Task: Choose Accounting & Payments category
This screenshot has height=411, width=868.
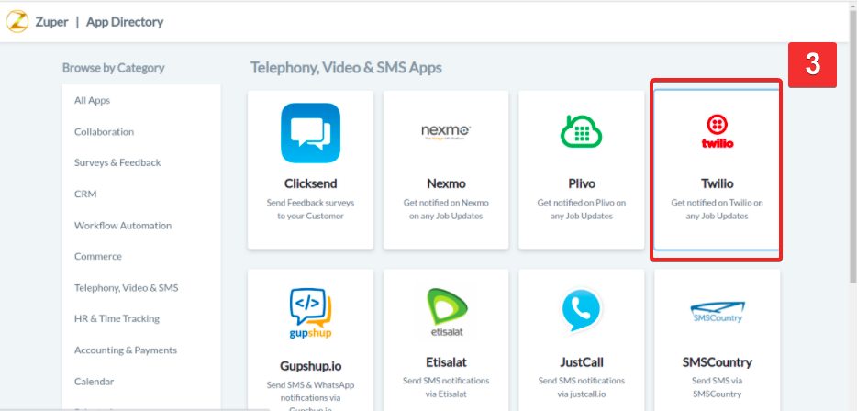Action: click(x=126, y=350)
